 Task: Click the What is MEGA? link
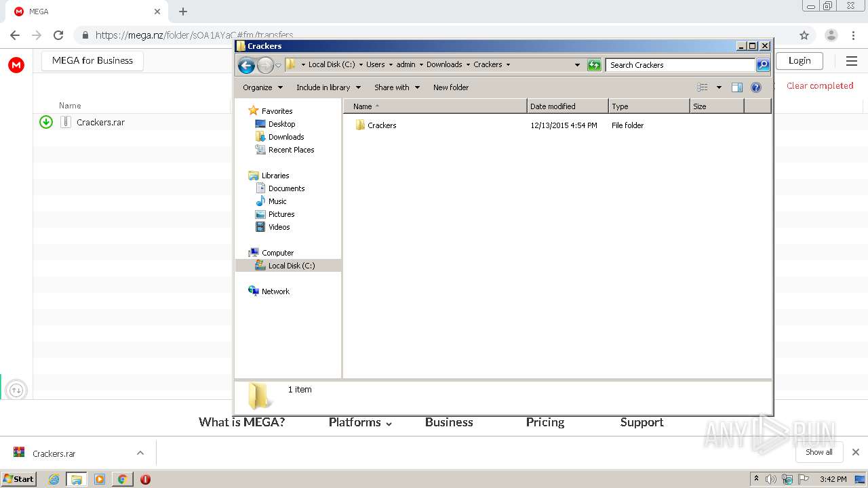pyautogui.click(x=241, y=422)
